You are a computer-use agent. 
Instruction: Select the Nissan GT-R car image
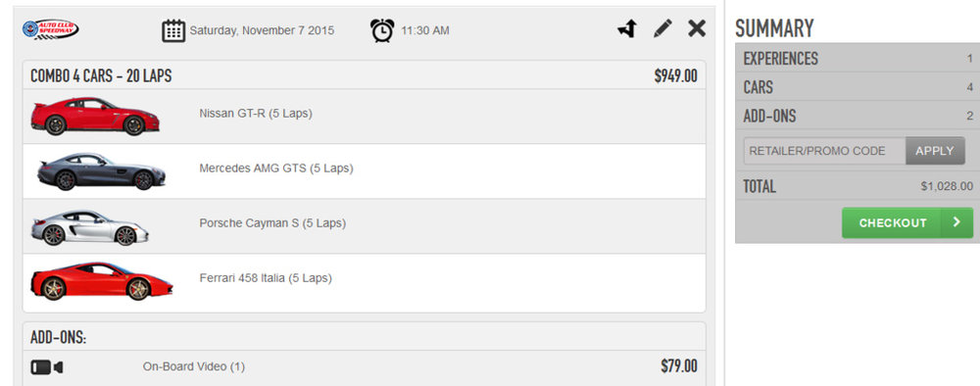click(95, 117)
